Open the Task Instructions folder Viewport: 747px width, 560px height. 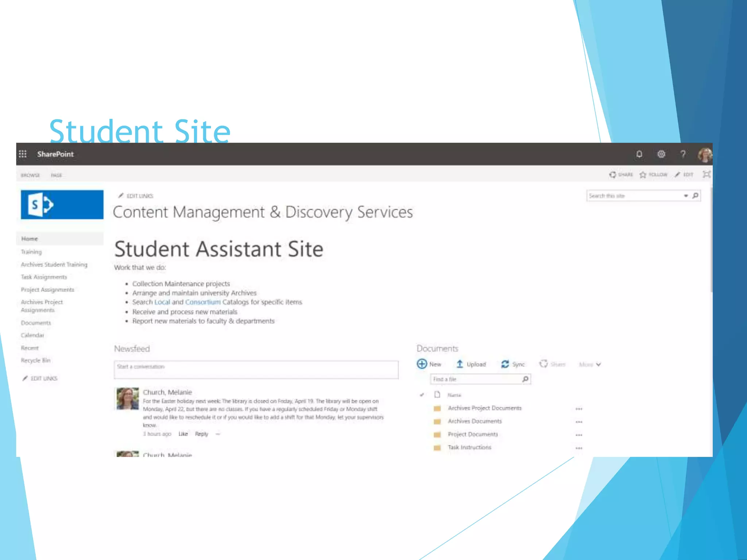click(469, 447)
